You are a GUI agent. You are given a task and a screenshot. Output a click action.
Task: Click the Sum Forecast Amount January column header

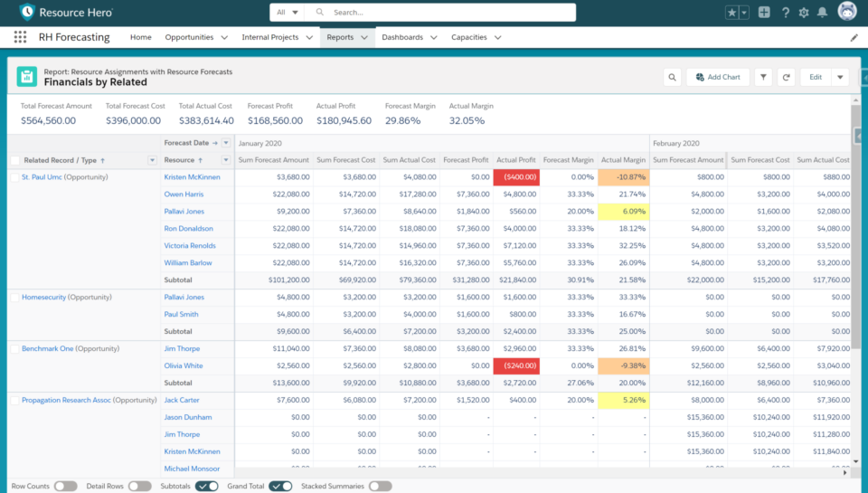(273, 160)
